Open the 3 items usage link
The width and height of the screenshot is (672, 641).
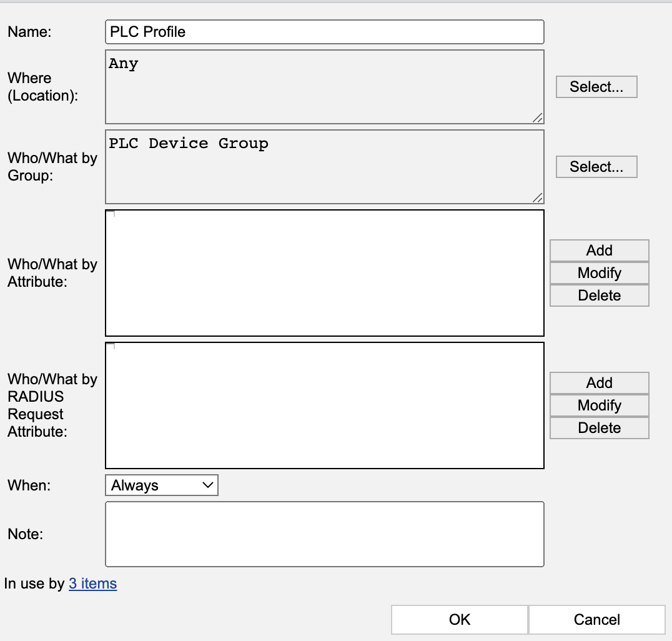tap(92, 584)
